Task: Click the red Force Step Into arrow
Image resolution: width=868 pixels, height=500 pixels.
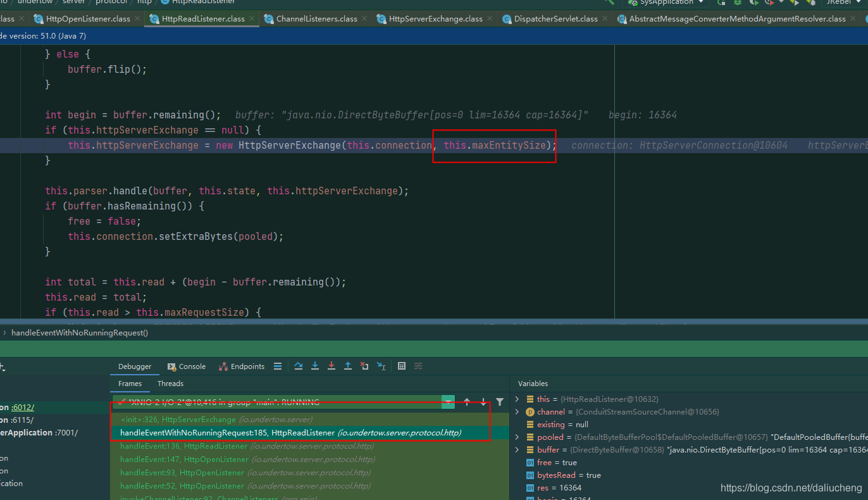Action: (332, 366)
